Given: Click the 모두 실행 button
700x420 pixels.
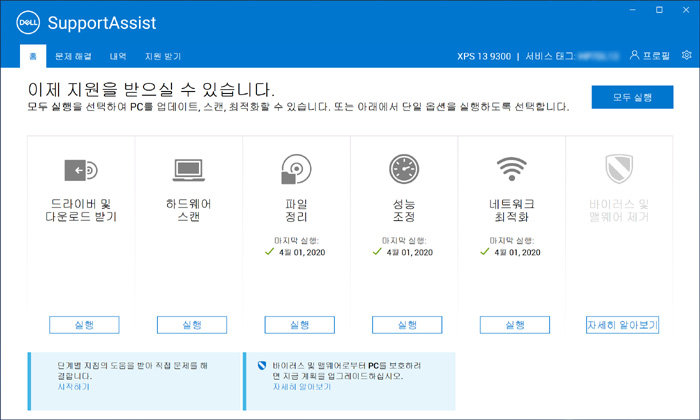Looking at the screenshot, I should (x=632, y=97).
